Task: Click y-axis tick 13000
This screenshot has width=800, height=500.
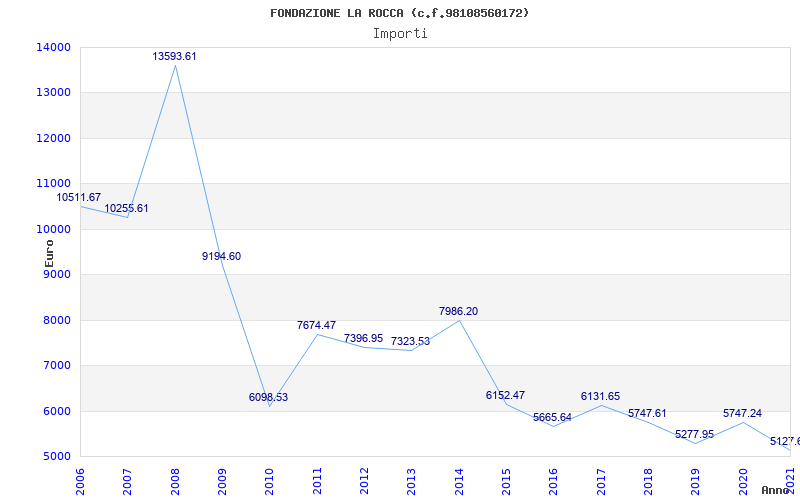Action: (x=53, y=93)
